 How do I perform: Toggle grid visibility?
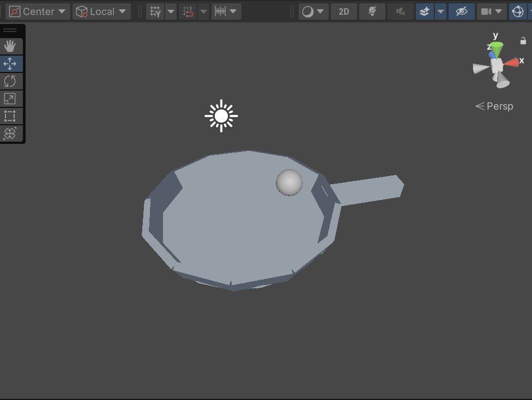(155, 11)
